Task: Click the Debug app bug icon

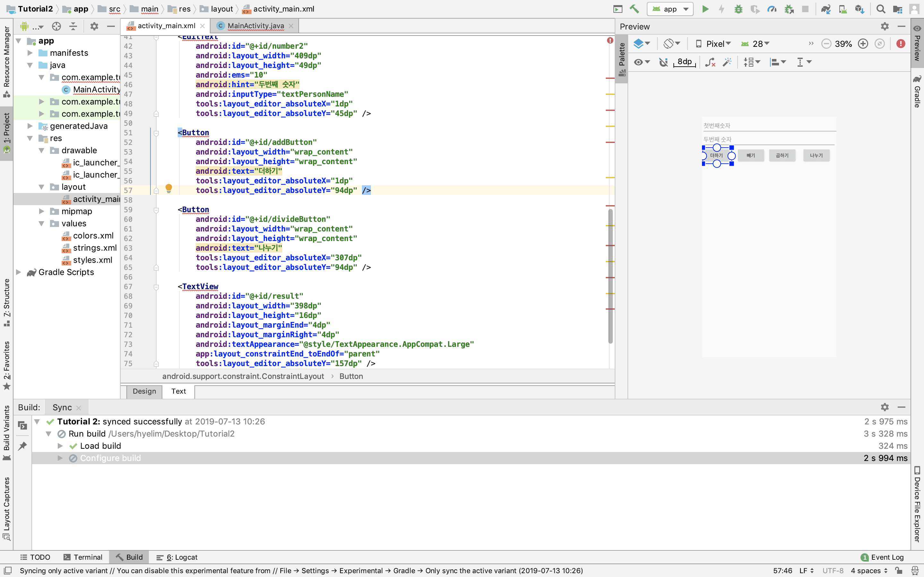Action: click(x=739, y=9)
